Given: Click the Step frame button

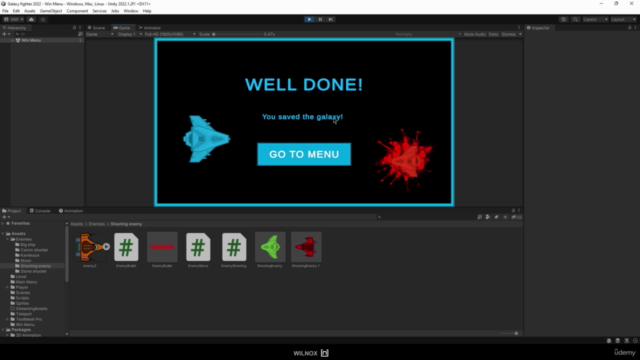Looking at the screenshot, I should [x=331, y=19].
